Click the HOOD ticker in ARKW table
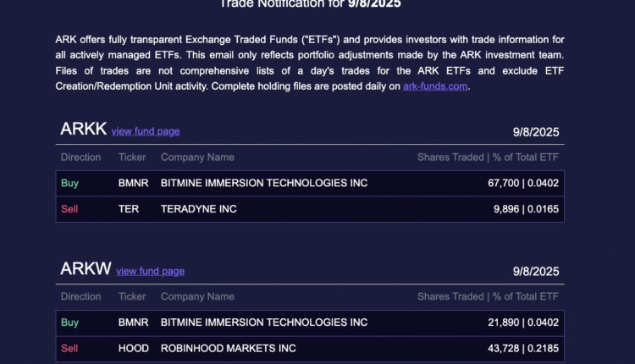This screenshot has height=364, width=635. click(x=134, y=348)
